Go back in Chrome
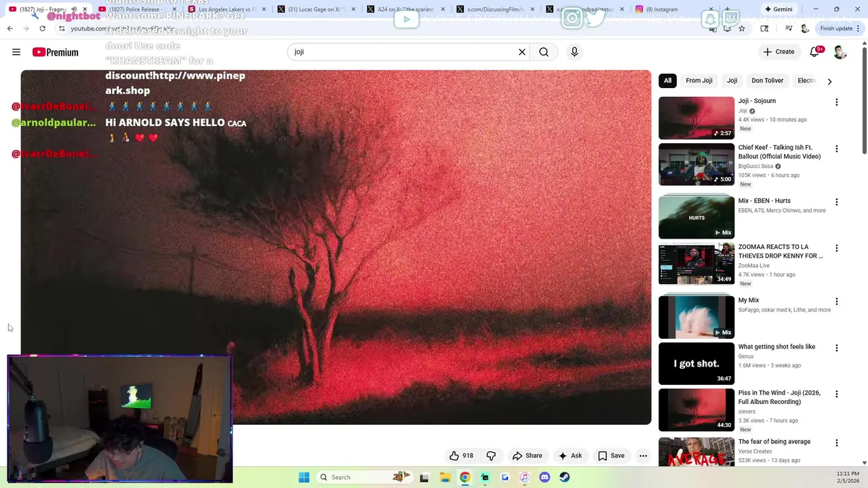This screenshot has height=488, width=868. point(9,28)
